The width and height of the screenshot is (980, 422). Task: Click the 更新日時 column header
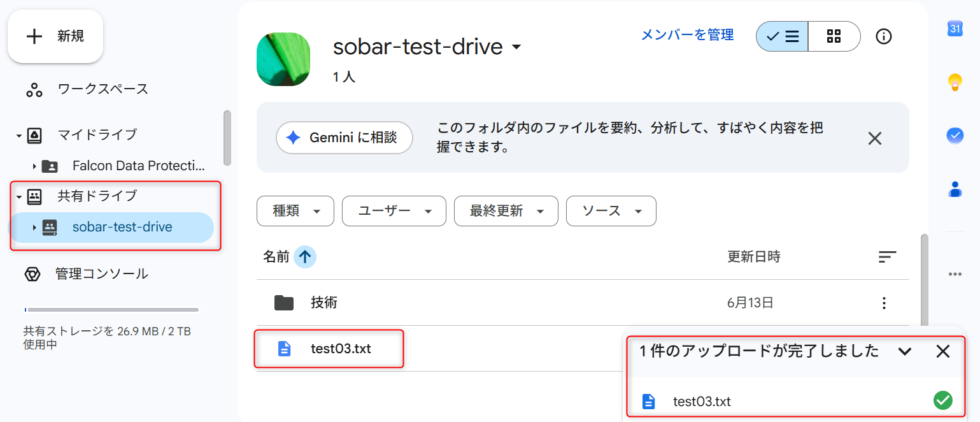click(754, 257)
